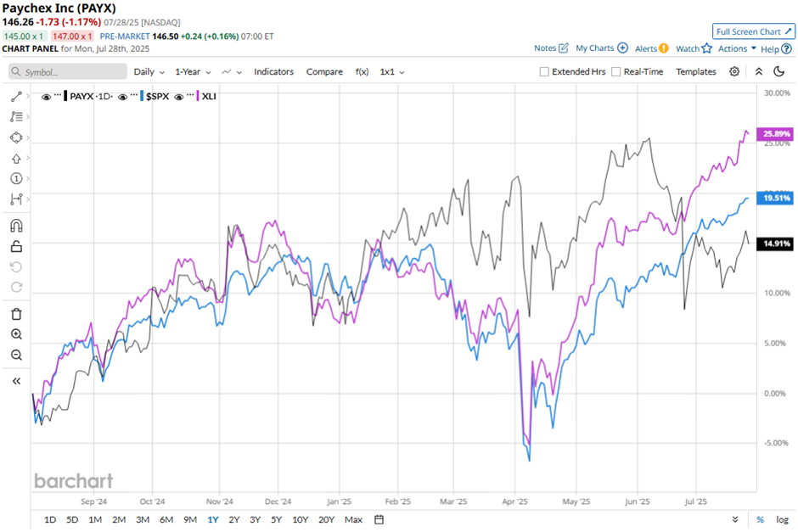
Task: Select the measure tool icon
Action: 16,199
